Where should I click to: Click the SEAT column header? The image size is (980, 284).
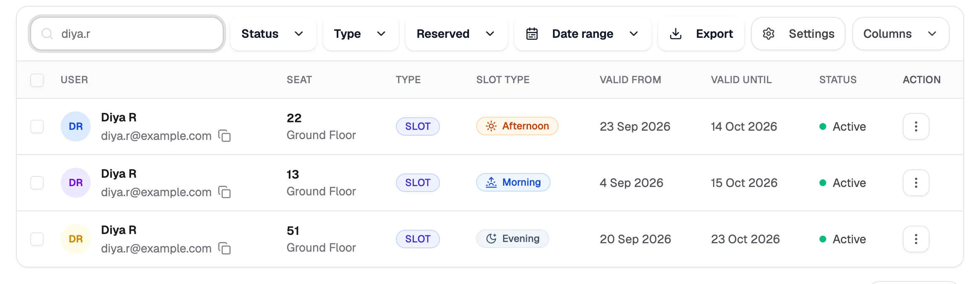pos(299,80)
